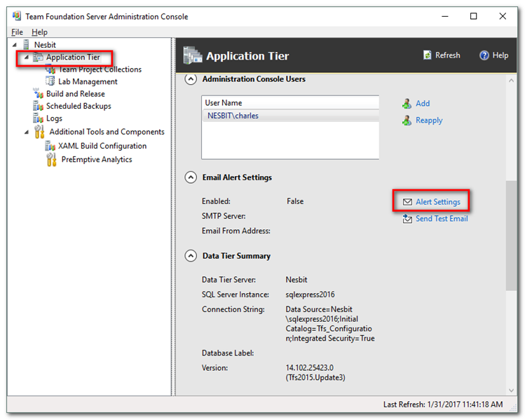This screenshot has height=420, width=525.
Task: Click the Alert Settings envelope icon
Action: click(x=407, y=202)
